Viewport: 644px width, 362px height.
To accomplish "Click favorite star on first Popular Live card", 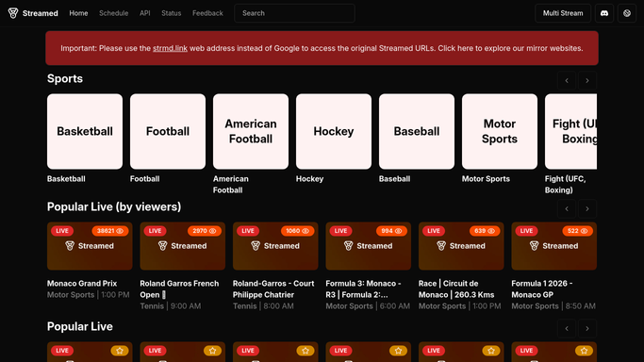I will point(120,351).
